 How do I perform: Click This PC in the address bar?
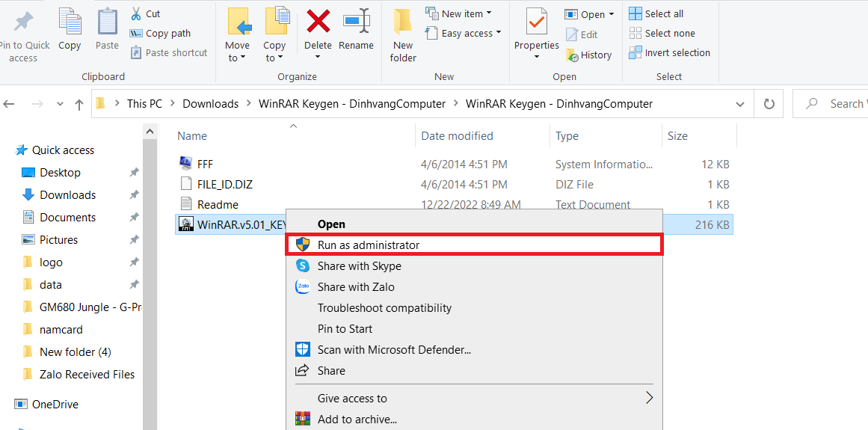[x=144, y=103]
